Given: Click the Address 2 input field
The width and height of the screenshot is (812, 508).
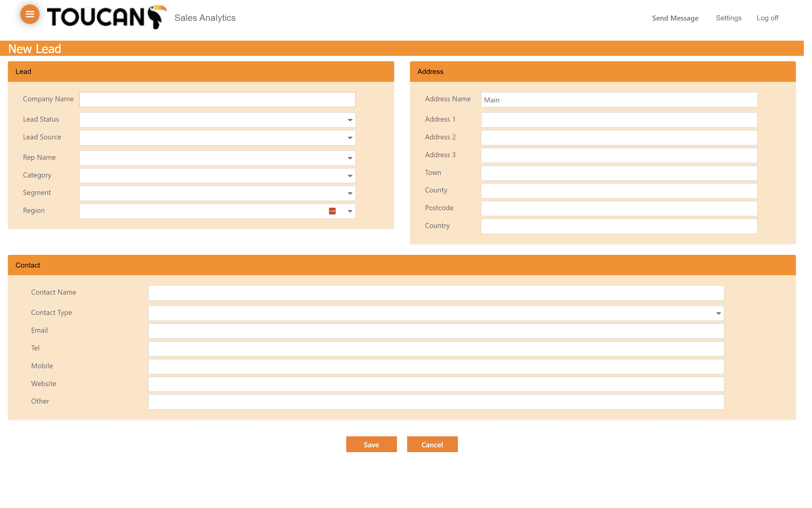Looking at the screenshot, I should (619, 138).
